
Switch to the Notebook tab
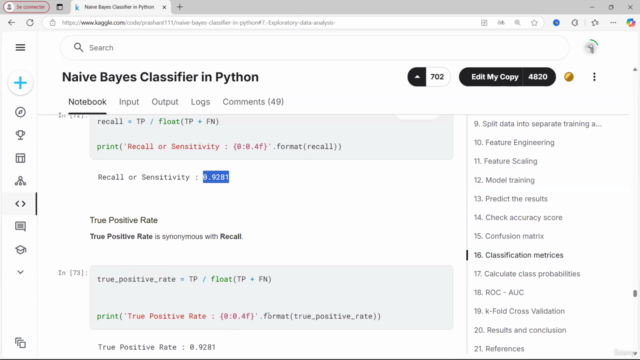[x=87, y=102]
